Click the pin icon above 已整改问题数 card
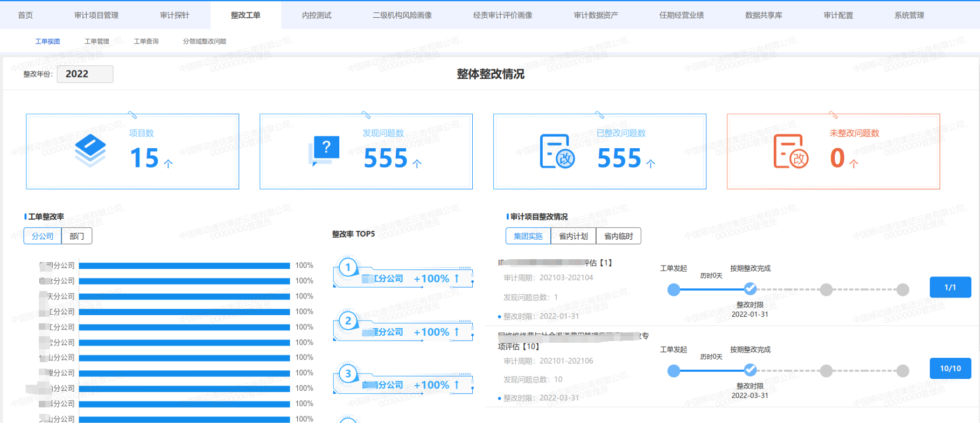 tap(600, 115)
